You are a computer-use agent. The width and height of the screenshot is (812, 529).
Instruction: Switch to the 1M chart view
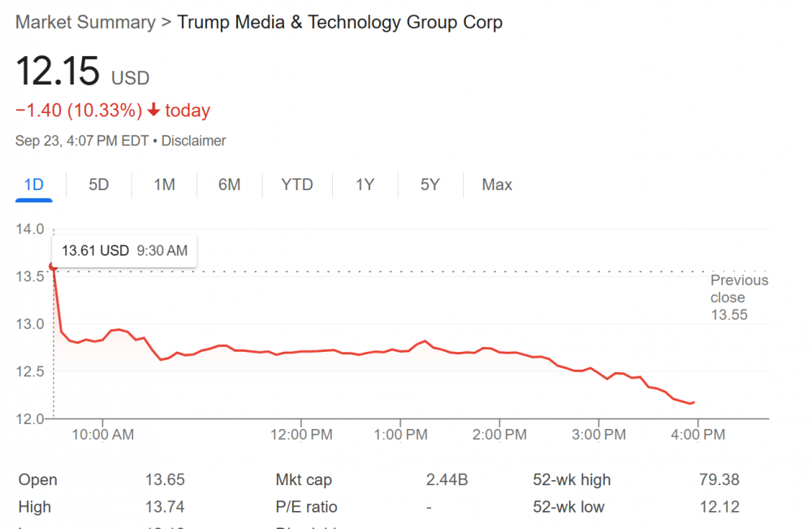[x=164, y=184]
